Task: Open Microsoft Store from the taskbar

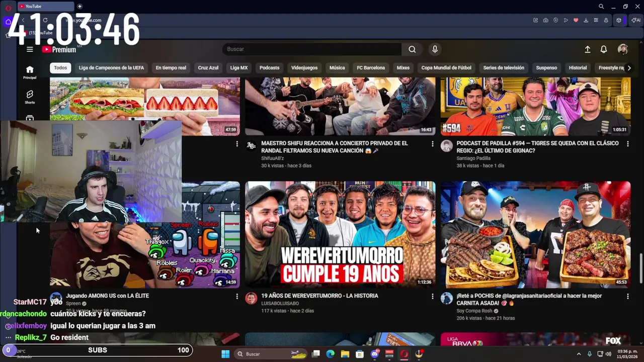Action: click(360, 354)
